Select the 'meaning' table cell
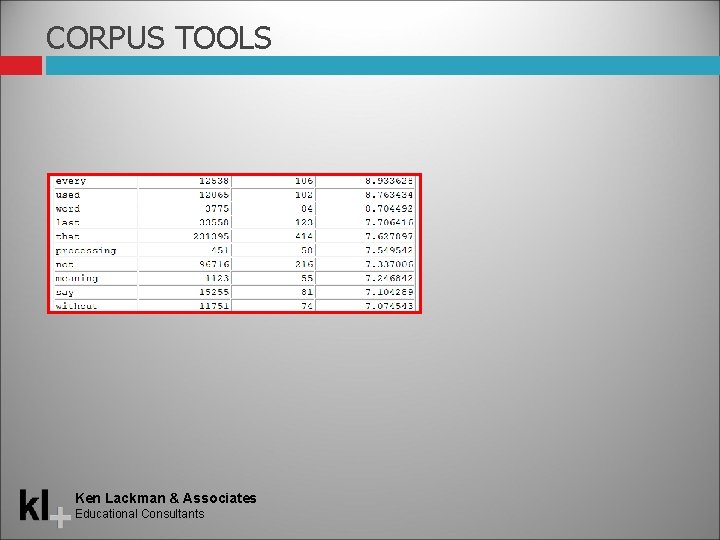Viewport: 720px width, 540px height. [x=96, y=278]
